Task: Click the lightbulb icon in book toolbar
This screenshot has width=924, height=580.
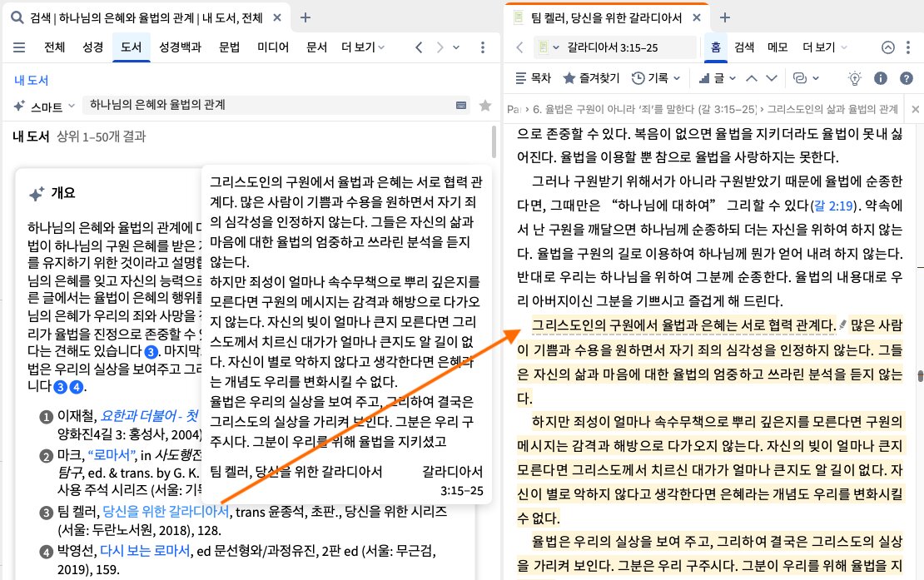Action: (x=854, y=77)
